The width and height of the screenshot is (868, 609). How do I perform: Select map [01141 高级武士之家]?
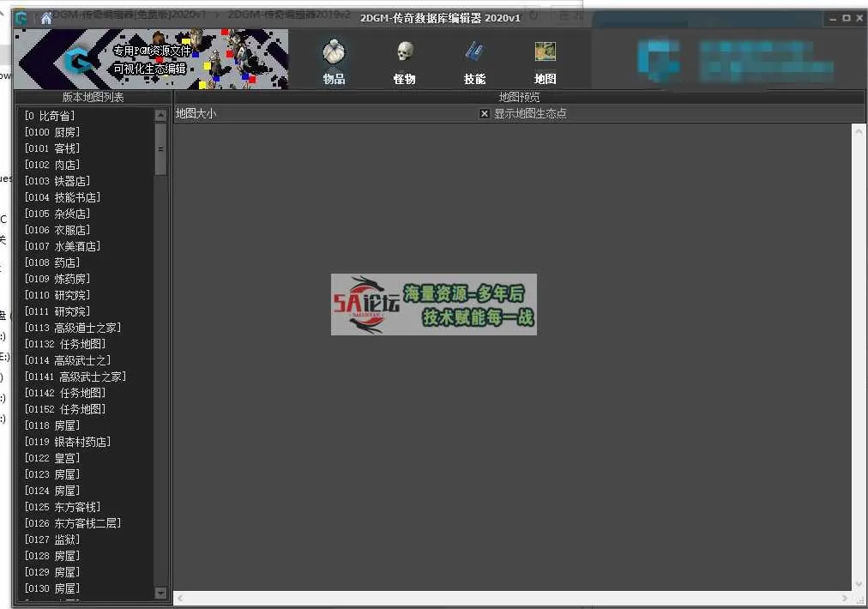tap(75, 377)
